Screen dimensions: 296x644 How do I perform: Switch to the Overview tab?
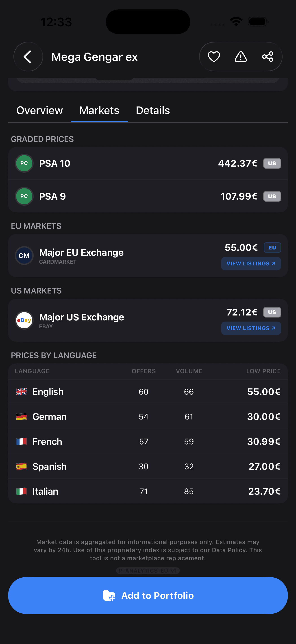pyautogui.click(x=39, y=110)
